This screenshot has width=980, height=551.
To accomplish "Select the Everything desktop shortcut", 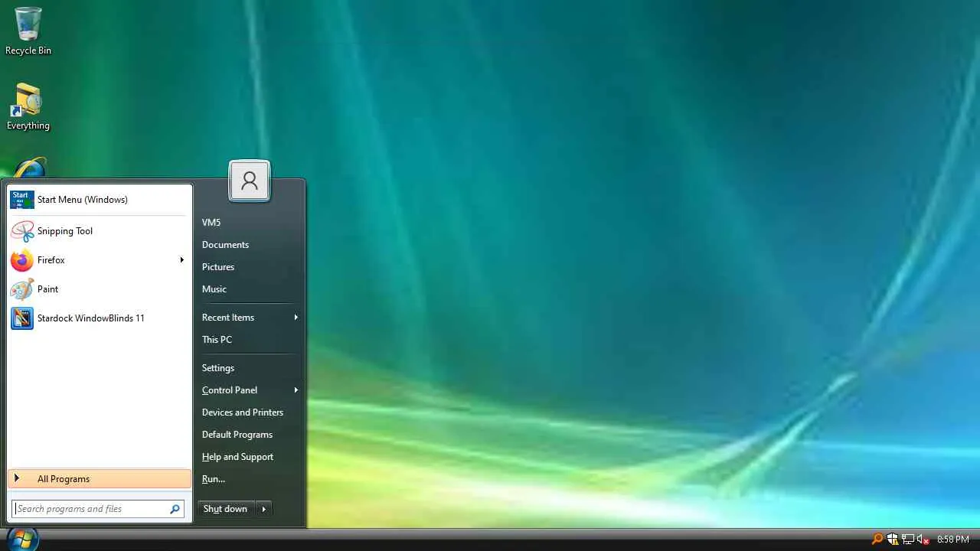I will pos(28,107).
